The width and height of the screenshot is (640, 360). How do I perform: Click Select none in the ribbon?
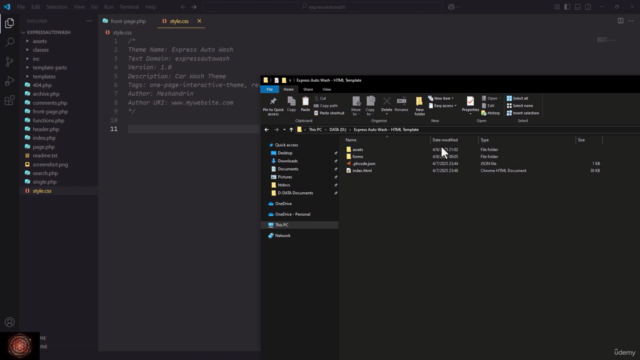pos(520,106)
